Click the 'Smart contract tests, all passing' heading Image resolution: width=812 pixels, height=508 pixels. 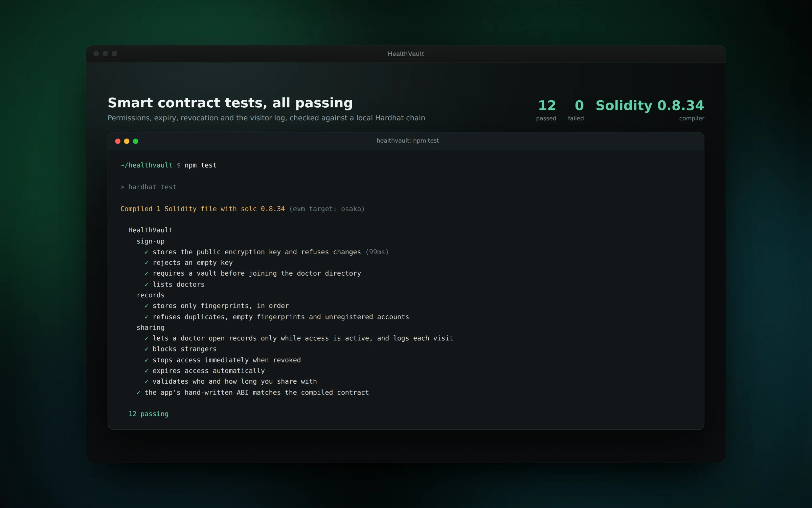(x=230, y=103)
